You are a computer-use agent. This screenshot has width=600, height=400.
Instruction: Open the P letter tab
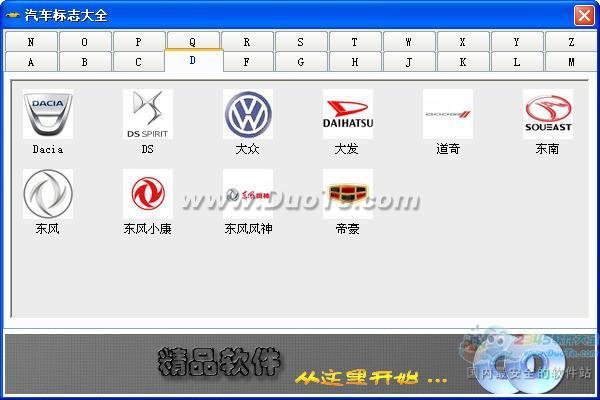pyautogui.click(x=139, y=41)
